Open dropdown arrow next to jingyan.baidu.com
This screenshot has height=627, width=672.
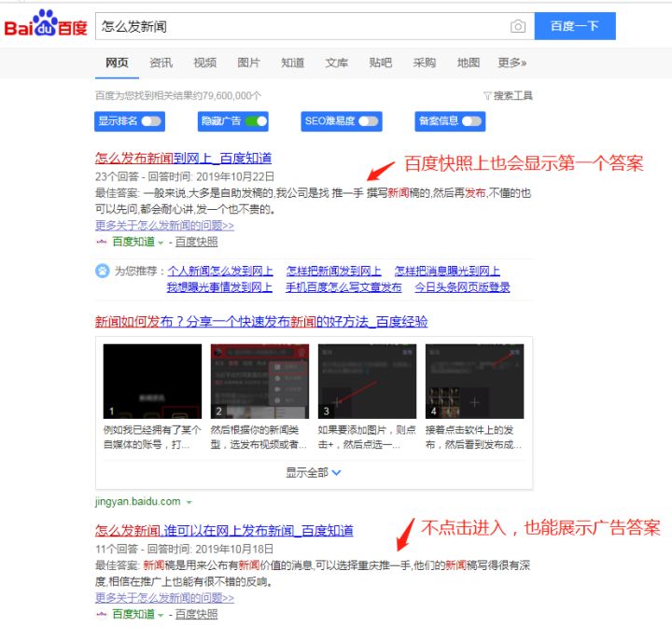point(189,502)
